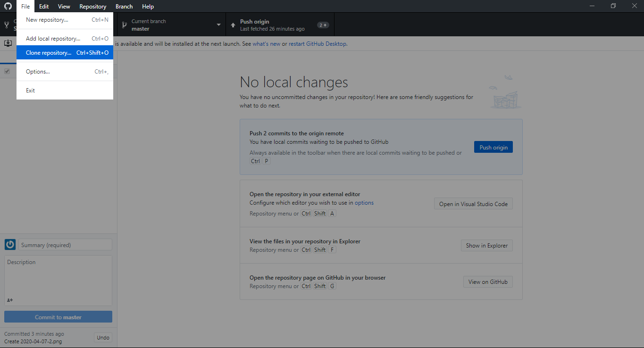The image size is (644, 348).
Task: Open the options link for external editor
Action: coord(364,203)
